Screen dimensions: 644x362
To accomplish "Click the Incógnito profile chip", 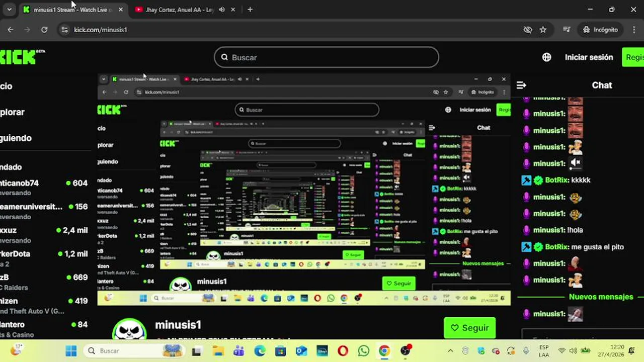I will [600, 30].
